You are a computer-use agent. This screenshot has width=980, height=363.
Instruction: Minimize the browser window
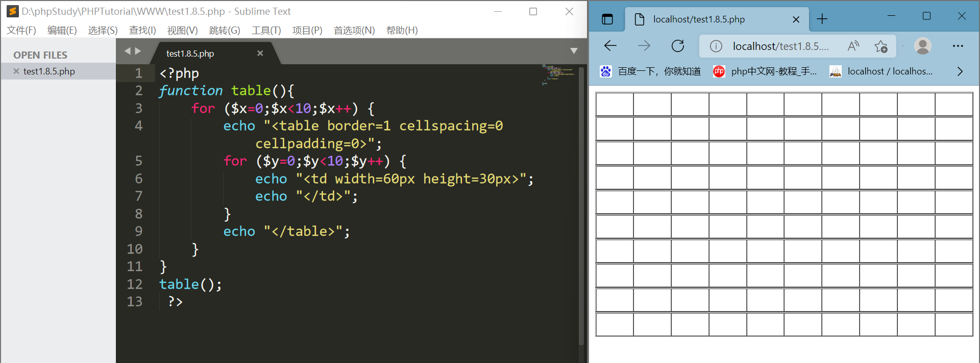click(891, 16)
